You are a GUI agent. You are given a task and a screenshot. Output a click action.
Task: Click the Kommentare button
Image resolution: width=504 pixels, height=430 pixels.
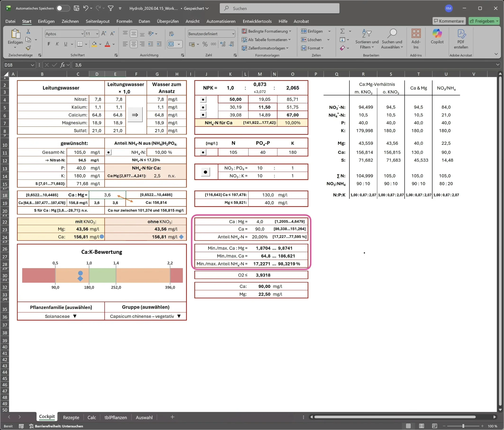[x=449, y=21]
